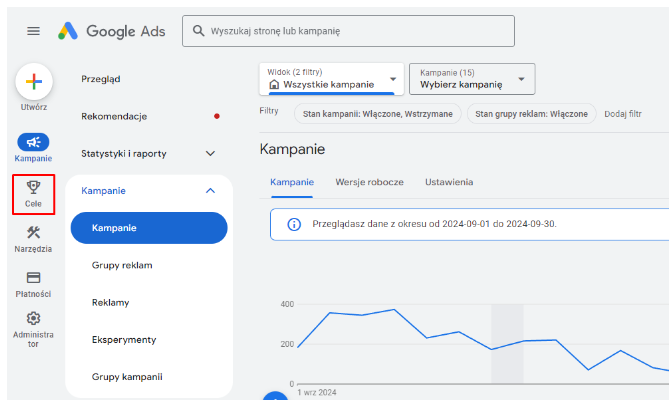Switch to the Wersje robocze tab
671x400 pixels.
pos(369,182)
